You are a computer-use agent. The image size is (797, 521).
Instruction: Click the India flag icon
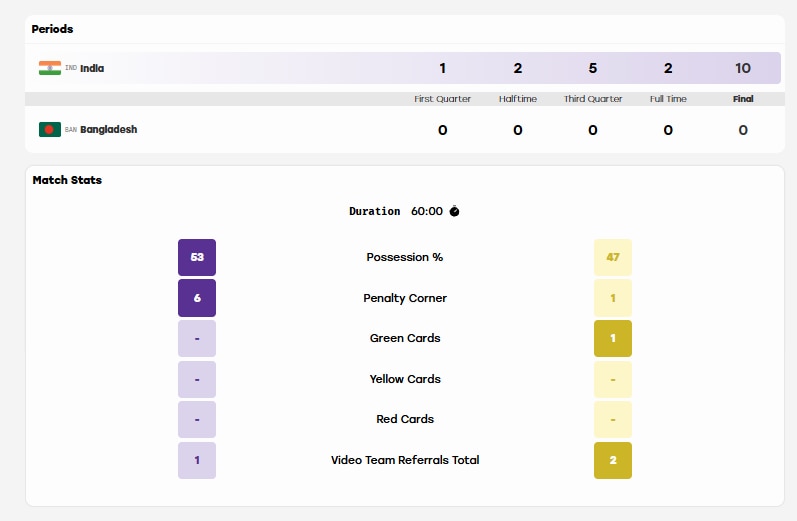50,68
